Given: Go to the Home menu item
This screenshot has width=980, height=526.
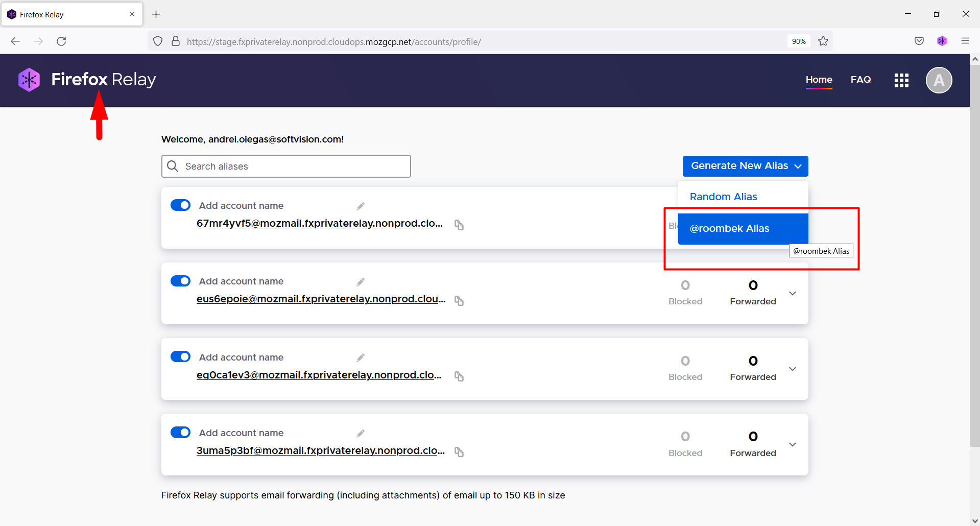Looking at the screenshot, I should [x=819, y=80].
